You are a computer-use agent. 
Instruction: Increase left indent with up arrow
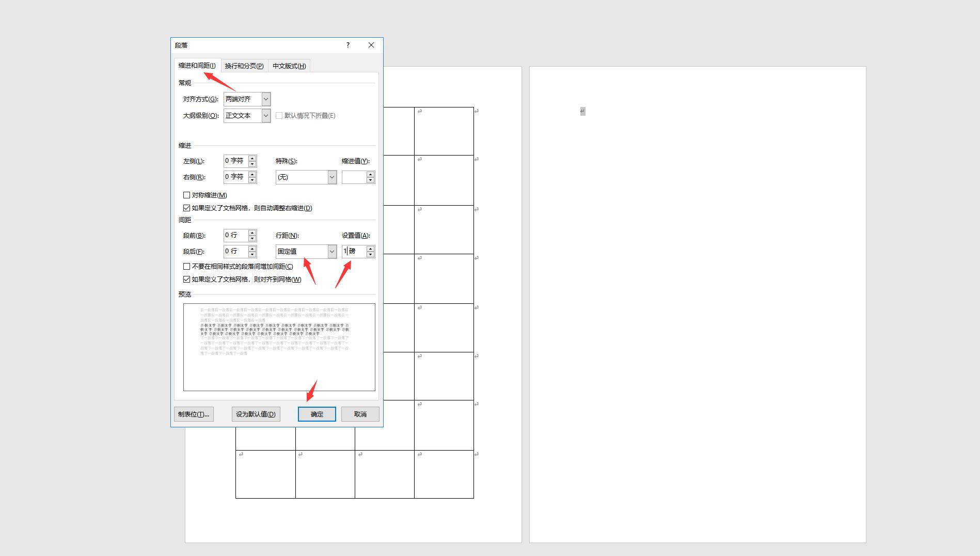(252, 158)
